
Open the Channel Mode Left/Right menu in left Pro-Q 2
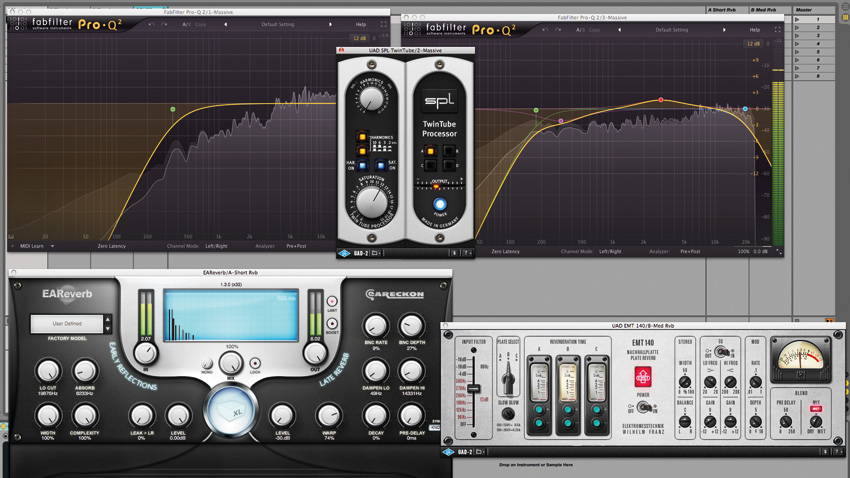tap(216, 246)
